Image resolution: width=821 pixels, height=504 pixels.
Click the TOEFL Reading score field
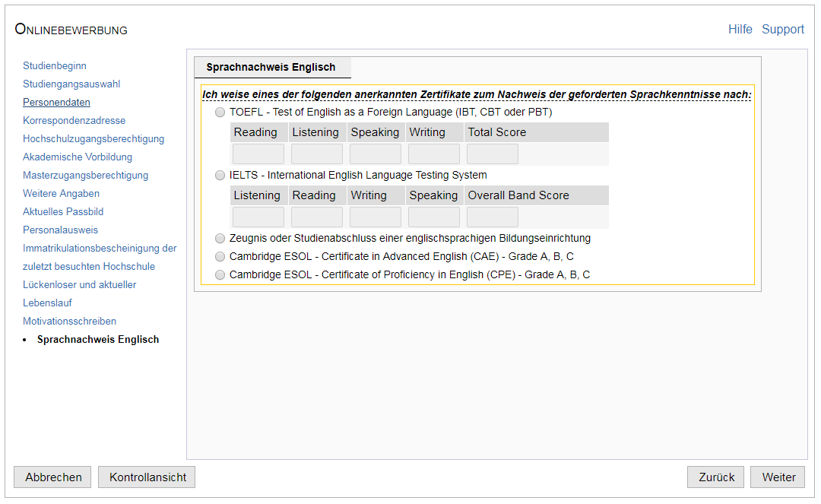258,154
